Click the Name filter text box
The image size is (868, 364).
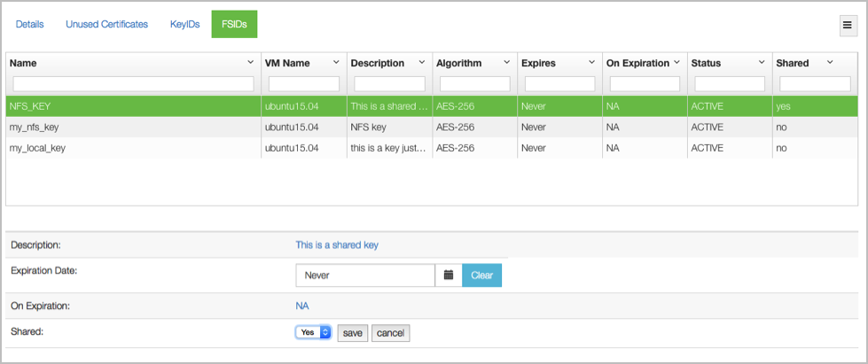point(133,84)
